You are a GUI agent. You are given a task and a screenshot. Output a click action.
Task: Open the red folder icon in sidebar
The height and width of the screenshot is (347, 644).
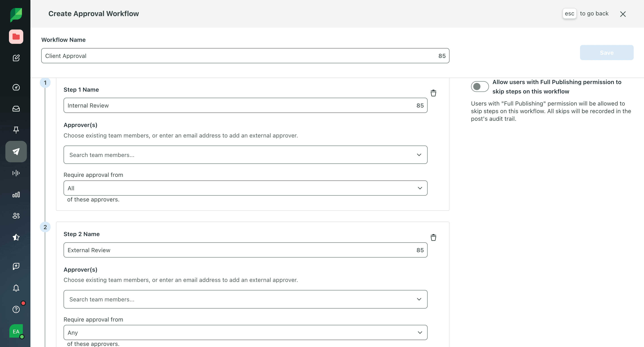[16, 37]
